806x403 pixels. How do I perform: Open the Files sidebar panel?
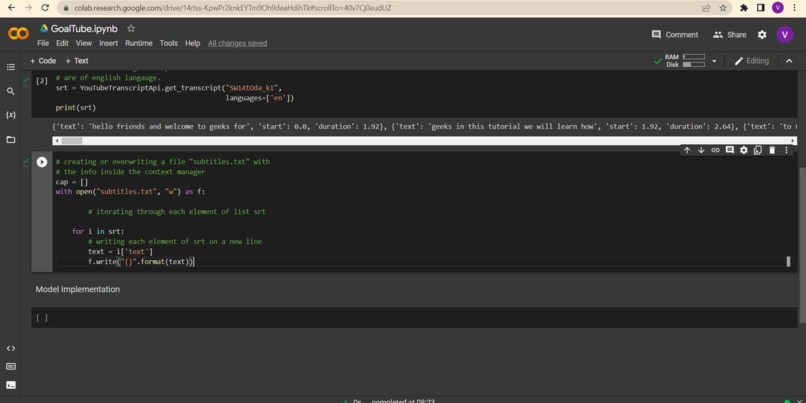click(x=10, y=139)
